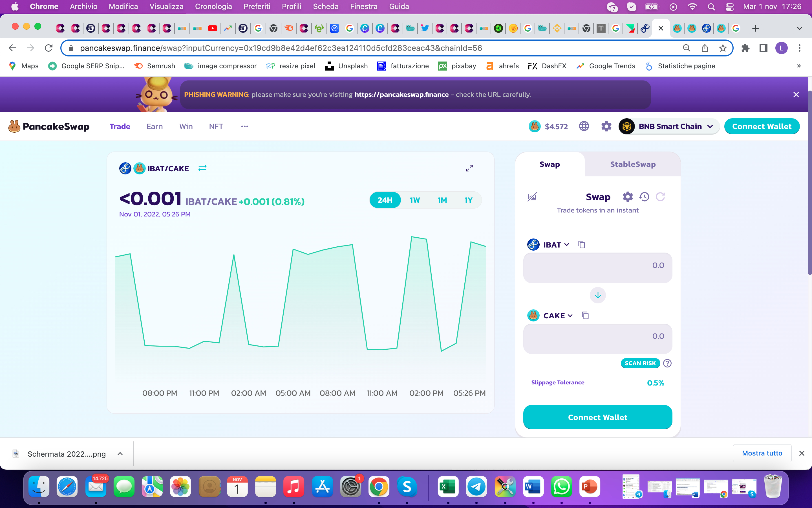Image resolution: width=812 pixels, height=508 pixels.
Task: Select the 1Y chart timeframe
Action: [468, 200]
